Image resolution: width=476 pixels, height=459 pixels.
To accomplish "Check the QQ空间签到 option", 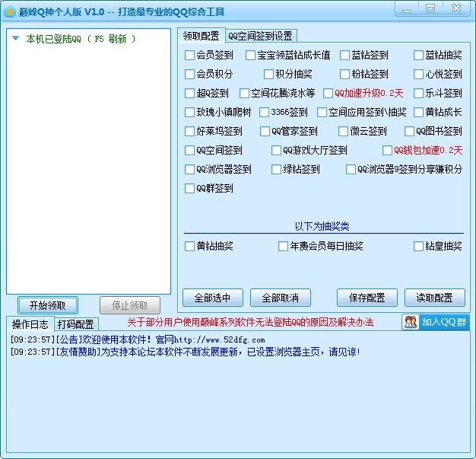I will [x=190, y=150].
